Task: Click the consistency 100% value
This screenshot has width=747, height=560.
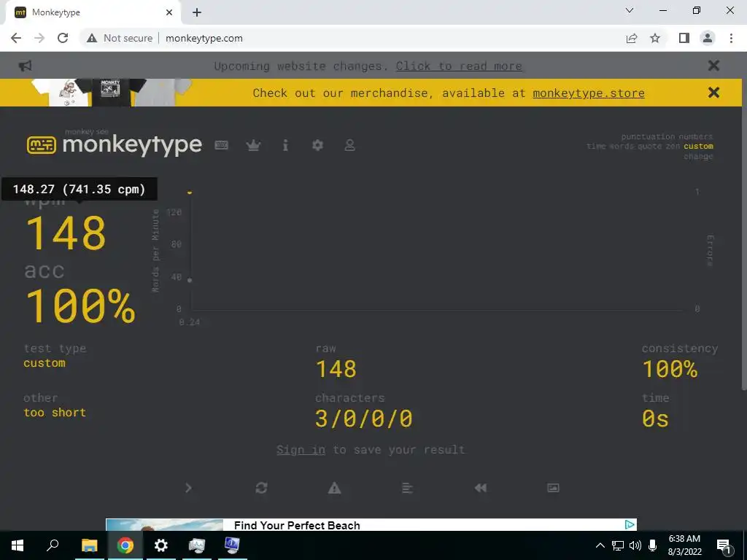Action: pyautogui.click(x=670, y=369)
